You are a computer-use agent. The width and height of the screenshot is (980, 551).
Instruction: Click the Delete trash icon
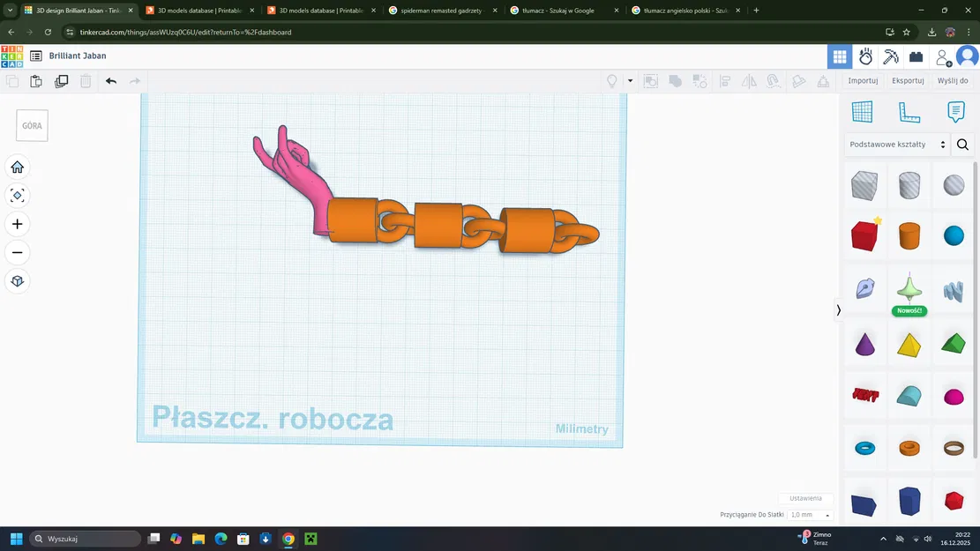click(x=86, y=81)
